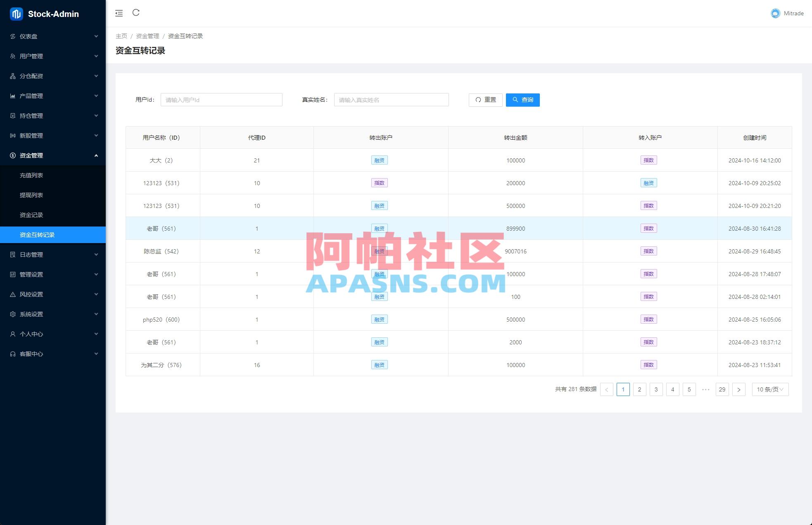
Task: Select the 提现列表 withdrawal list menu item
Action: (31, 195)
